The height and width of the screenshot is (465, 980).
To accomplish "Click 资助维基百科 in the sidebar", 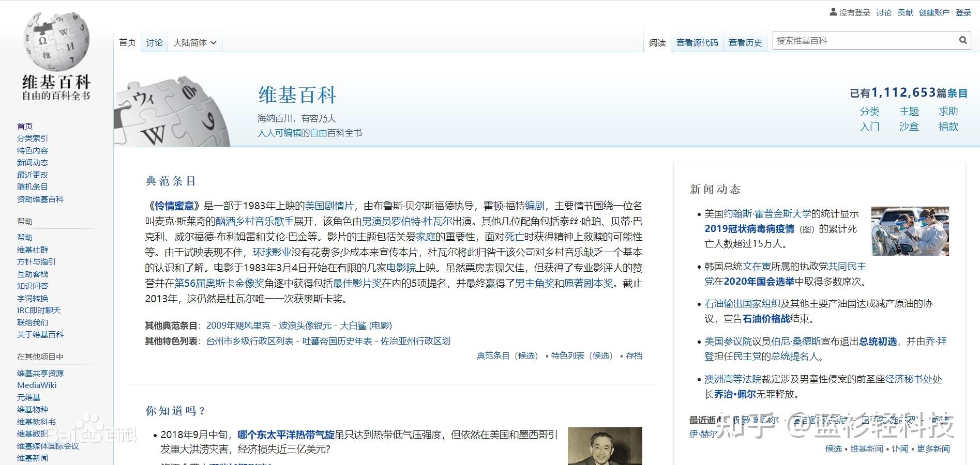I will [40, 199].
